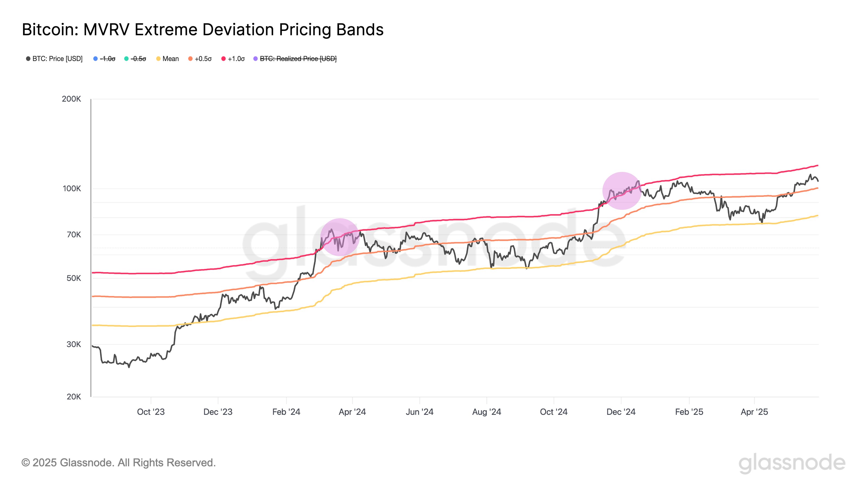Click the 200K y-axis label

pyautogui.click(x=71, y=99)
